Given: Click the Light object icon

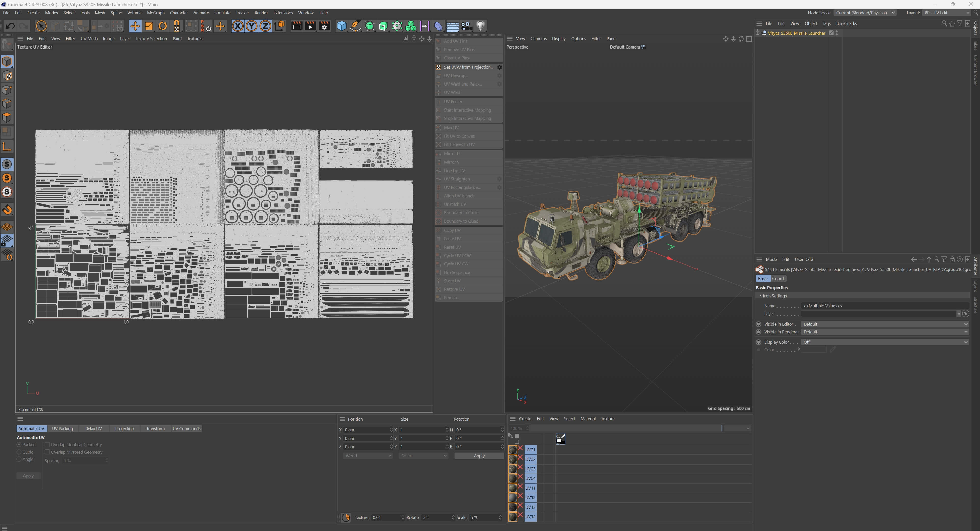Looking at the screenshot, I should click(x=480, y=26).
